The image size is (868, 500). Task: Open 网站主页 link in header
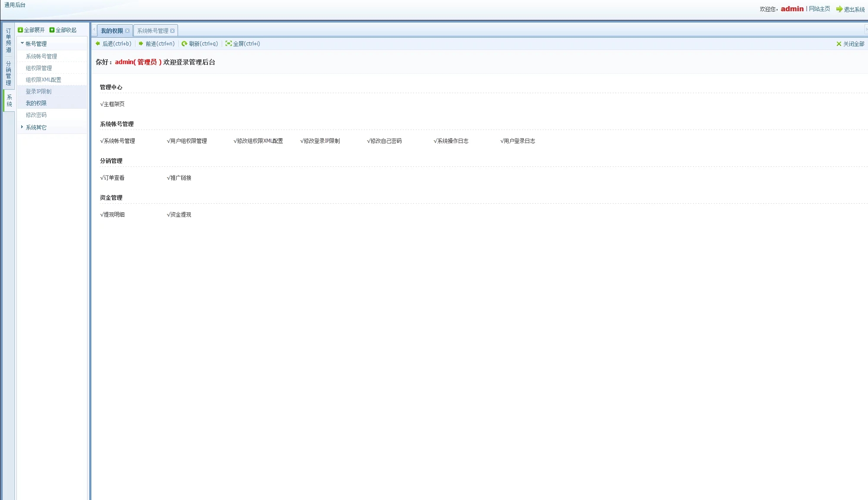(819, 9)
